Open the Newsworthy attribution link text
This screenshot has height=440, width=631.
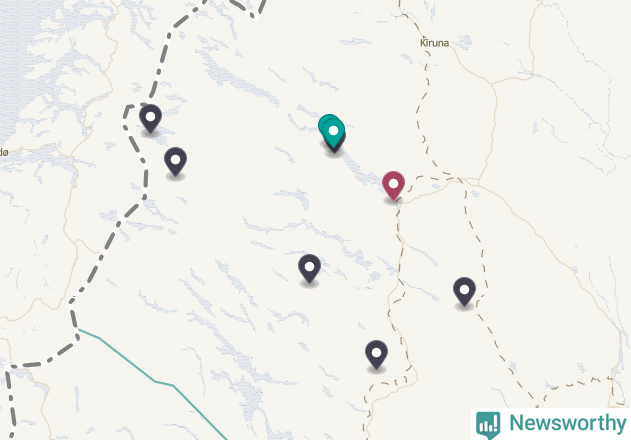[x=567, y=423]
